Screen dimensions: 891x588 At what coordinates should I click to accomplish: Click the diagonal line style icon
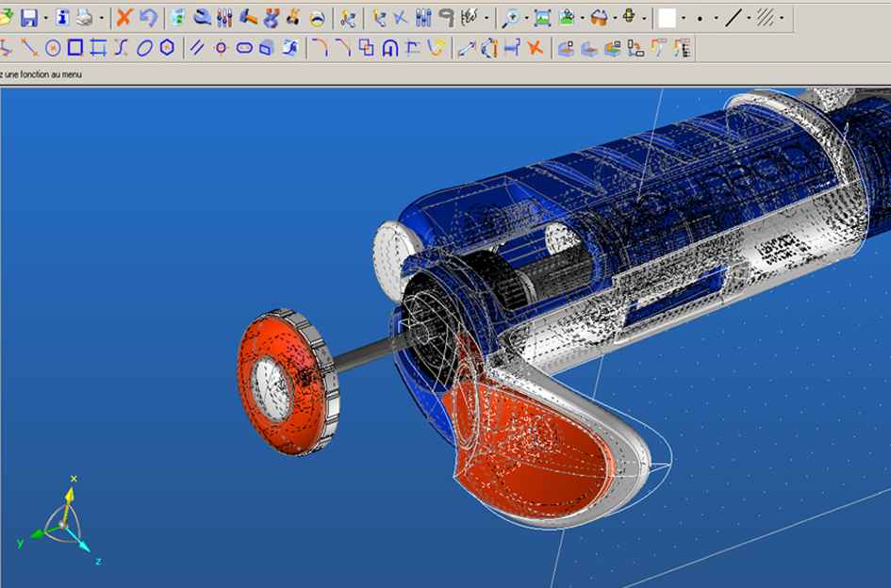(733, 18)
